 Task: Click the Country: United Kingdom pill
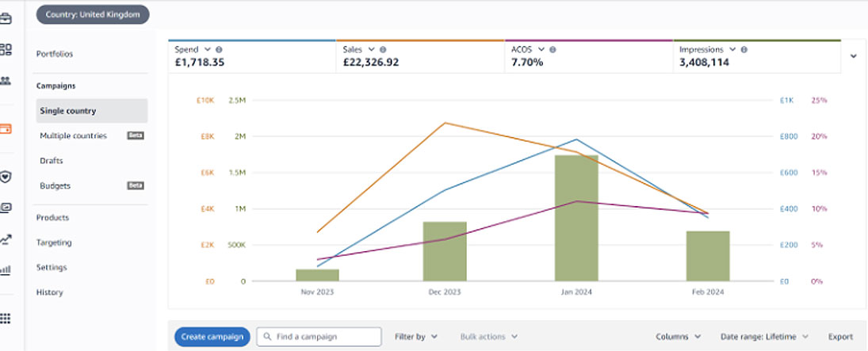93,14
